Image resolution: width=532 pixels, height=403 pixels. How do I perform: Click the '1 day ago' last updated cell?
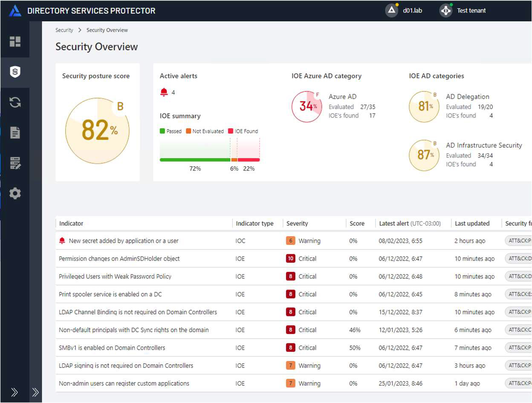click(x=467, y=383)
